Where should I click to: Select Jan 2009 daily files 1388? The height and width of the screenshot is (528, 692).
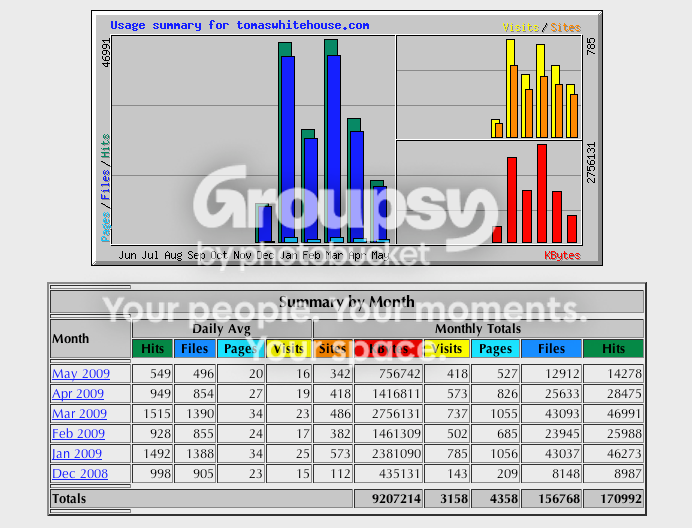(x=195, y=453)
